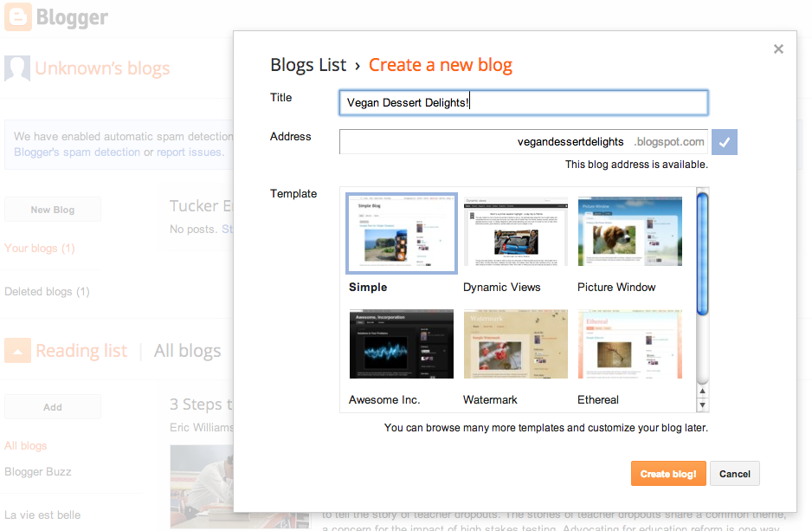Select the Awesome Inc. template thumbnail
Image resolution: width=812 pixels, height=531 pixels.
click(402, 344)
